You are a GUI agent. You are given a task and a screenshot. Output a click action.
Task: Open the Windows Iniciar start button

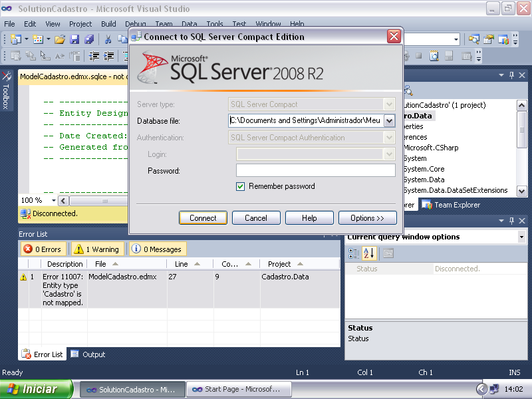36,389
